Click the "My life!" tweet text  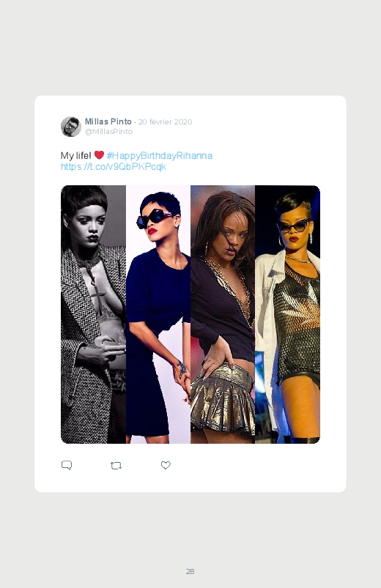[75, 156]
